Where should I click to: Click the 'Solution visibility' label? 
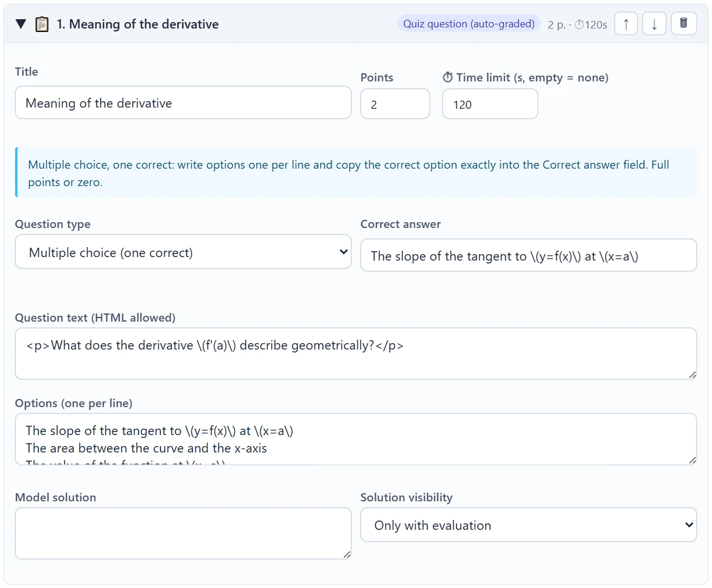point(407,497)
